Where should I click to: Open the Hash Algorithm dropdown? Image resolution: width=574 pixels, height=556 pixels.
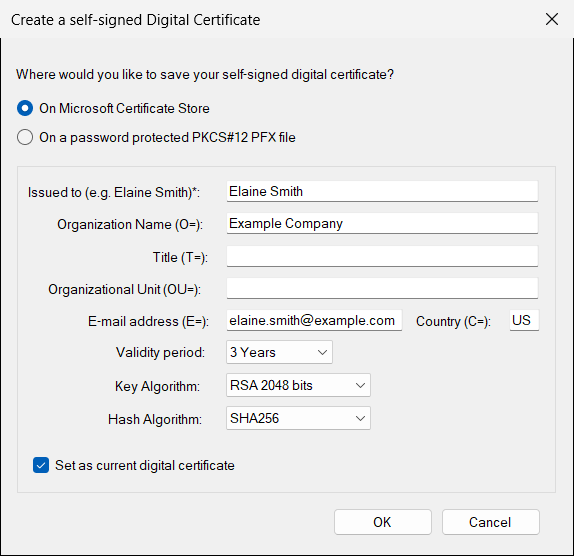coord(298,418)
